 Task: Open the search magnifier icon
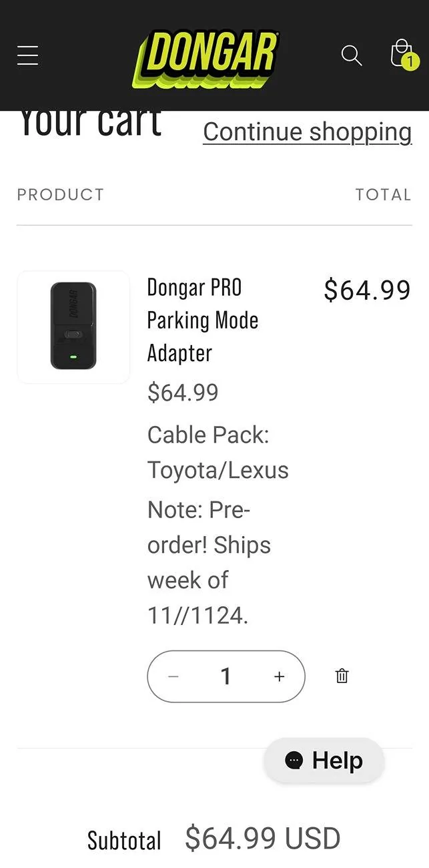[x=352, y=55]
